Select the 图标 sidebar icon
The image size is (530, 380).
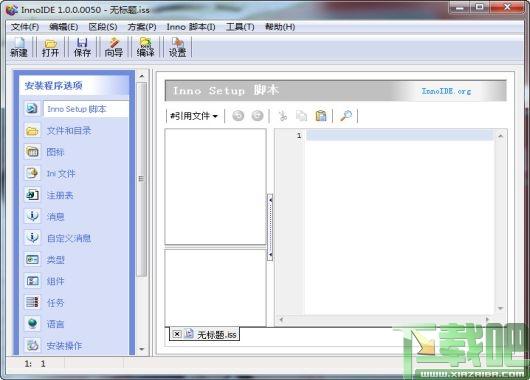coord(32,152)
